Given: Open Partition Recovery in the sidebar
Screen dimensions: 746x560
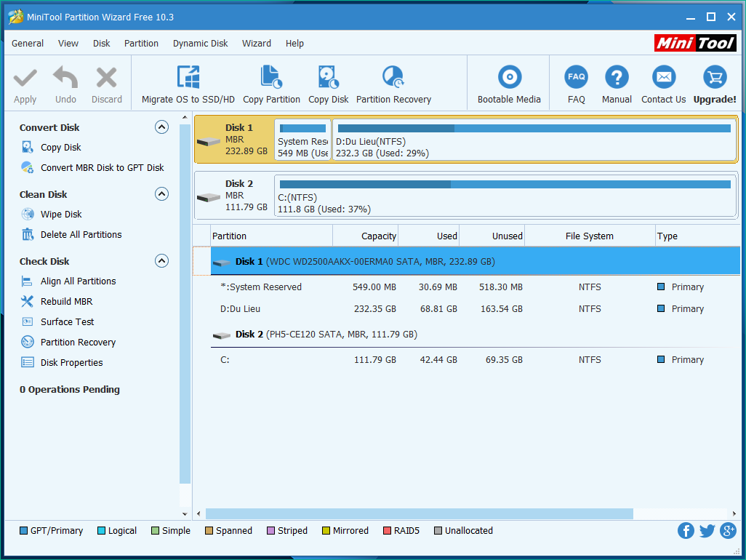Looking at the screenshot, I should 78,343.
